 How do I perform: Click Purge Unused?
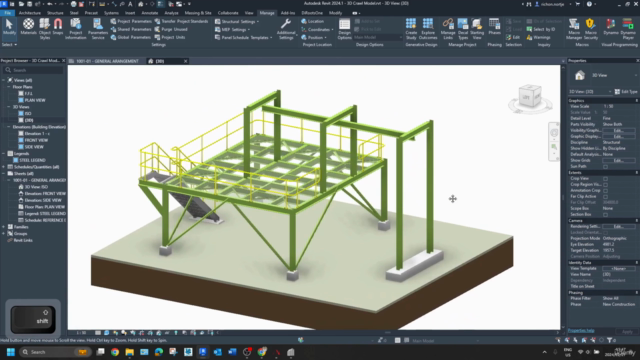(171, 29)
